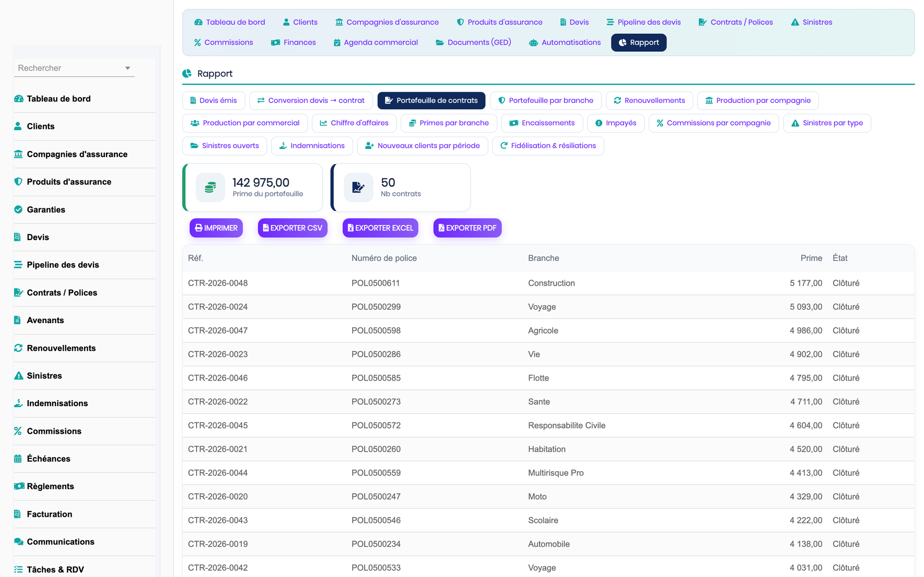Click EXPORTER CSV button
The image size is (924, 577).
[x=292, y=228]
